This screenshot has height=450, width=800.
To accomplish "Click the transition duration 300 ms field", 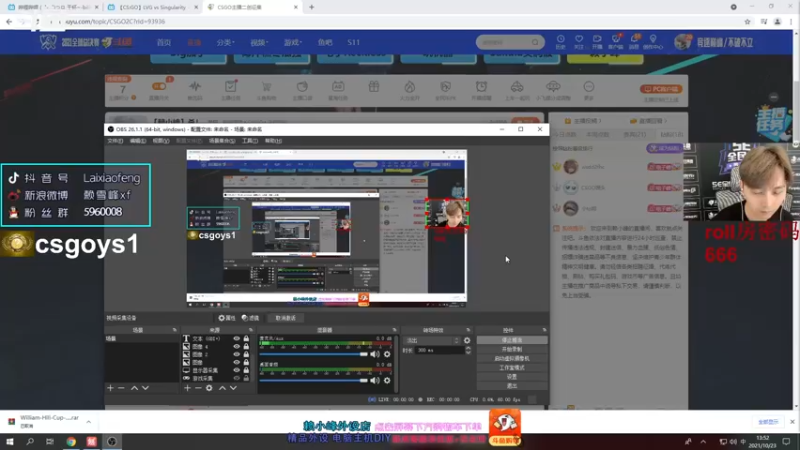I will (x=440, y=351).
